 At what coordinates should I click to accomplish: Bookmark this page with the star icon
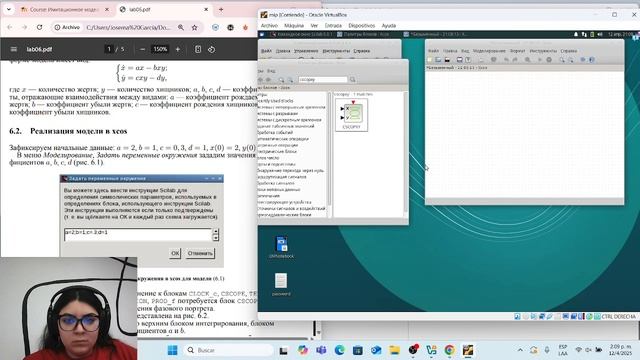pyautogui.click(x=195, y=27)
